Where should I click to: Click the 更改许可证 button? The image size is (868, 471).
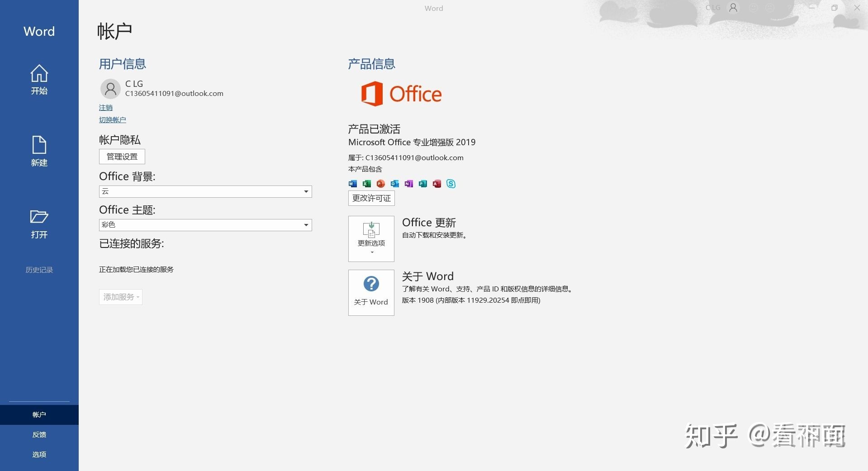(371, 198)
